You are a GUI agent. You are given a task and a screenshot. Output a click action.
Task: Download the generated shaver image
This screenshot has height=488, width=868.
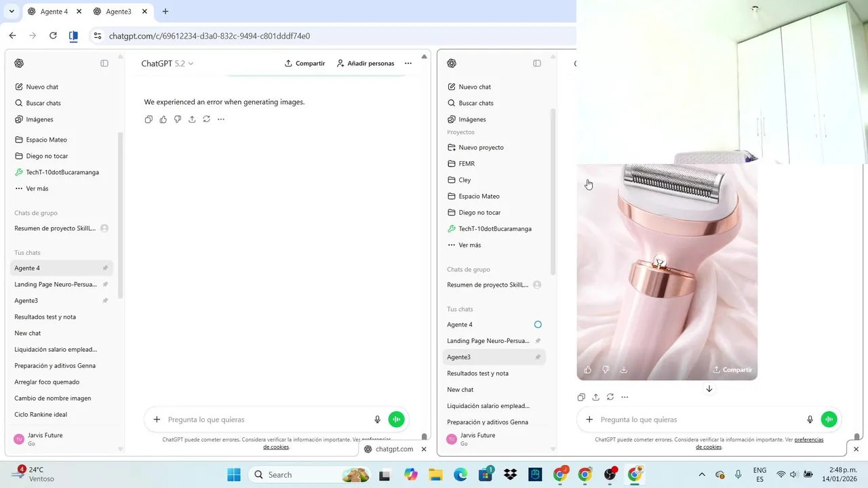click(x=624, y=369)
